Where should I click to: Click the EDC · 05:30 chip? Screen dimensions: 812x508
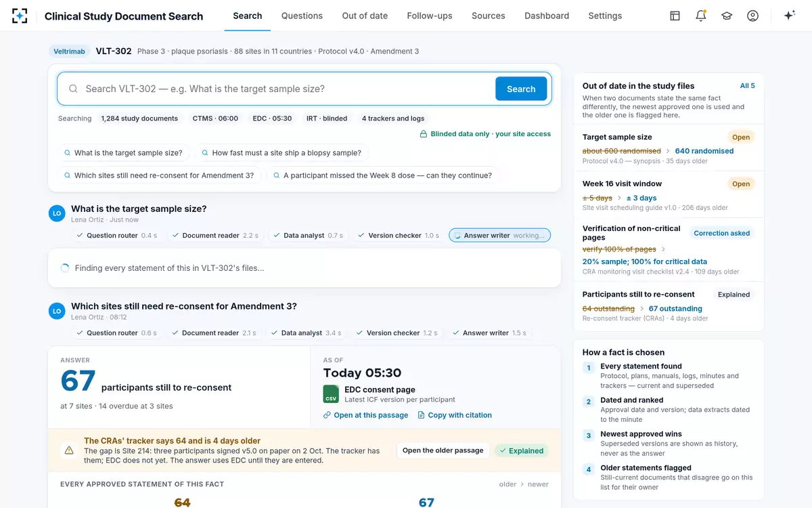(272, 119)
